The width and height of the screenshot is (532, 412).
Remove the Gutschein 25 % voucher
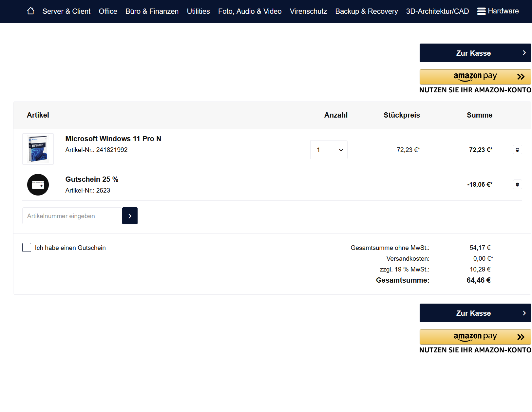click(x=518, y=184)
